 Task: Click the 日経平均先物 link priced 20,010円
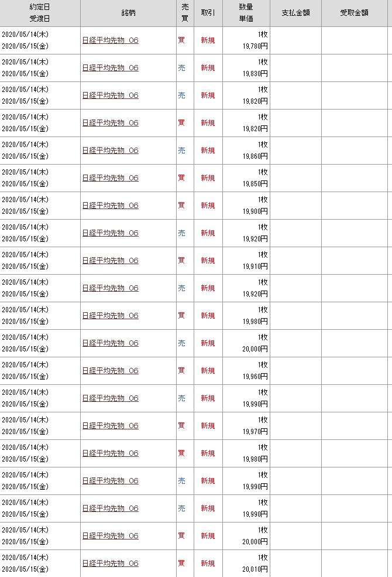pyautogui.click(x=110, y=564)
